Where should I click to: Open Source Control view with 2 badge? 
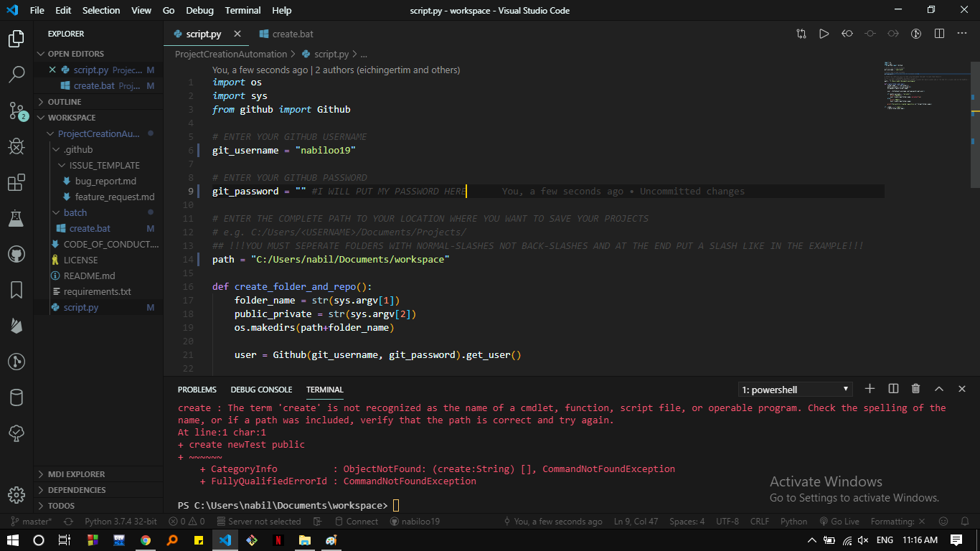(x=17, y=110)
